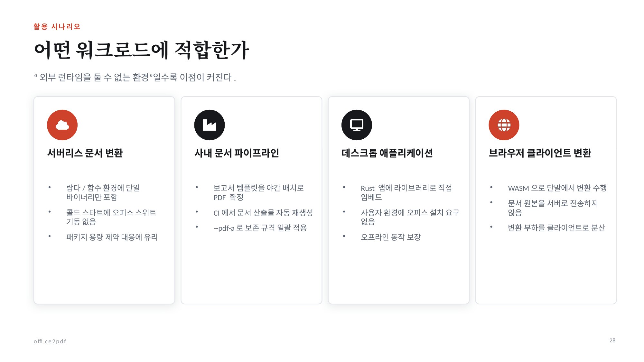This screenshot has height=362, width=644.
Task: Click the desktop monitor icon
Action: (357, 125)
